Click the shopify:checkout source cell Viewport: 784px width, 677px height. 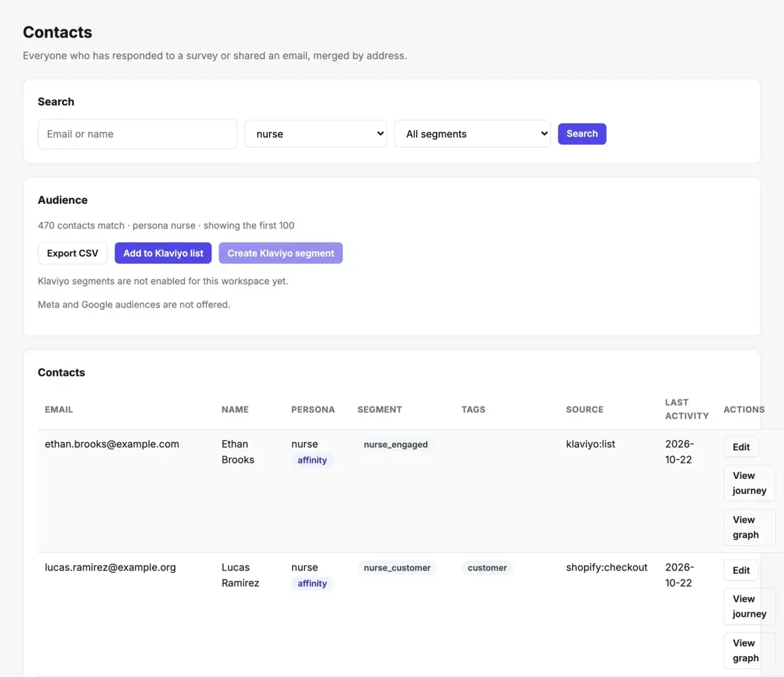607,568
